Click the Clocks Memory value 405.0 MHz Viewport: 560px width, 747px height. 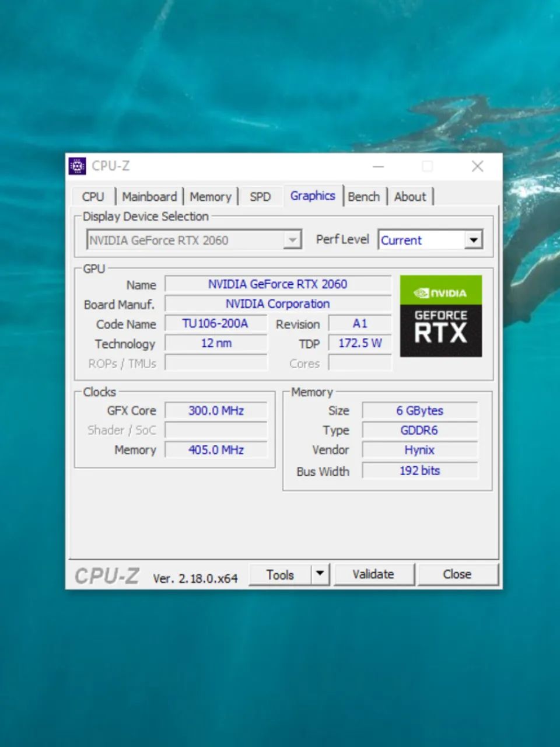point(216,450)
